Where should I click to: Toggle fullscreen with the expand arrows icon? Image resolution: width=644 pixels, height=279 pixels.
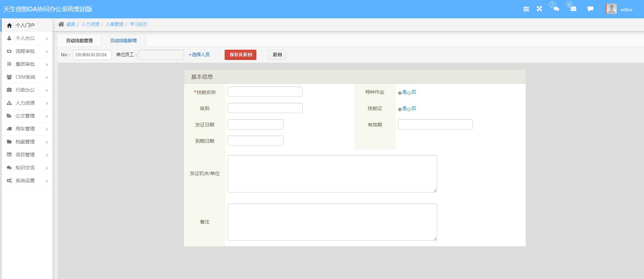(x=539, y=9)
